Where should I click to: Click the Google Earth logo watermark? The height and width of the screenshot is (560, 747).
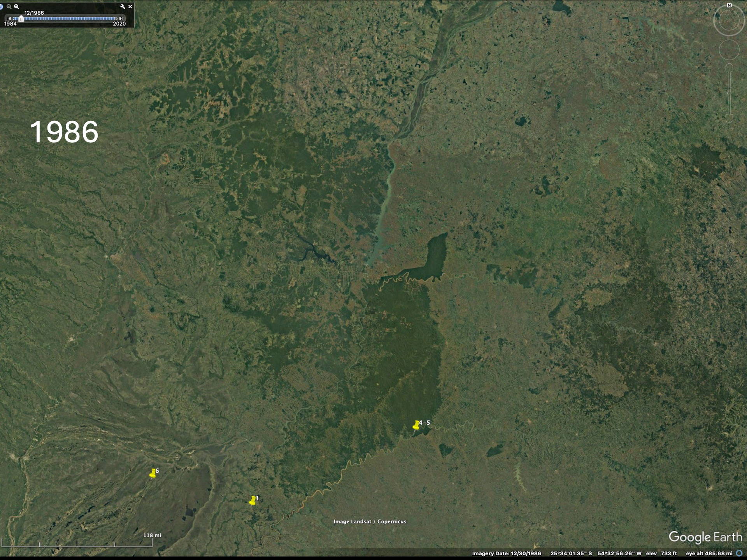(705, 537)
